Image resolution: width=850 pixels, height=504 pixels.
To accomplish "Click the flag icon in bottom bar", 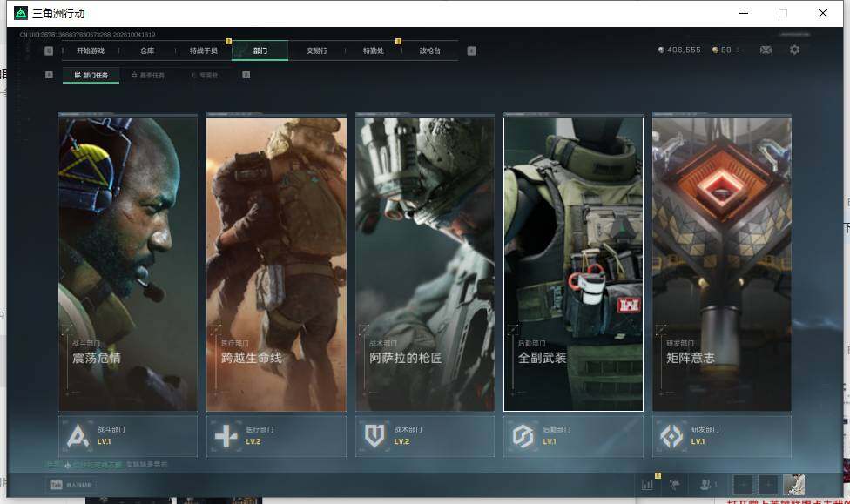I will click(675, 485).
